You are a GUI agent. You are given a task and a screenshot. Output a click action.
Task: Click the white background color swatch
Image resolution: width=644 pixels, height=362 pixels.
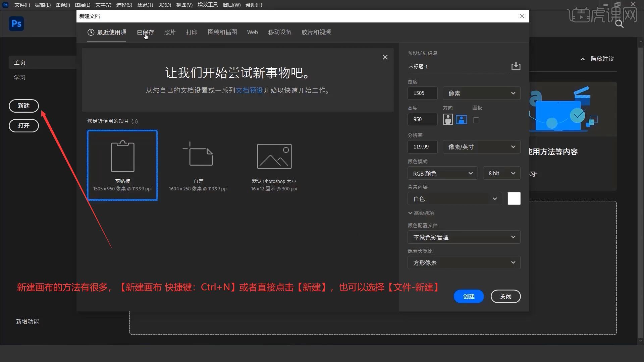coord(514,198)
